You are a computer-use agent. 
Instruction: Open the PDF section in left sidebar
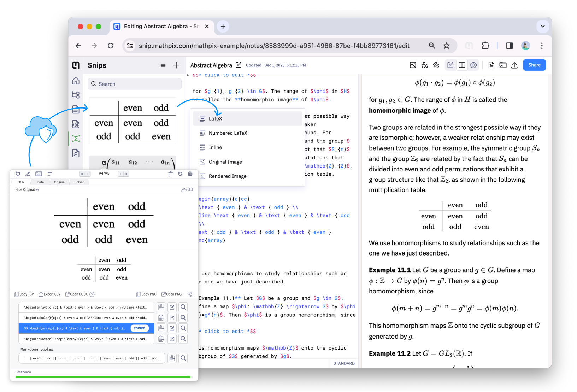tap(76, 124)
